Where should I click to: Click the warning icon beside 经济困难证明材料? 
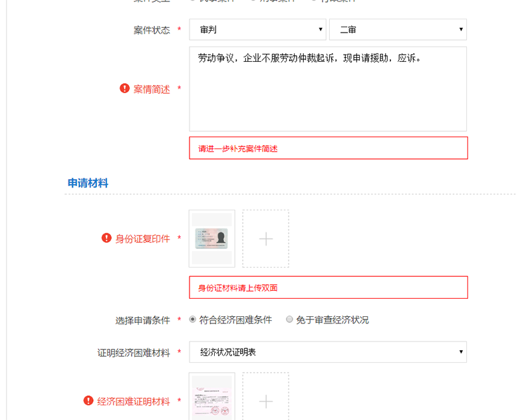(88, 401)
